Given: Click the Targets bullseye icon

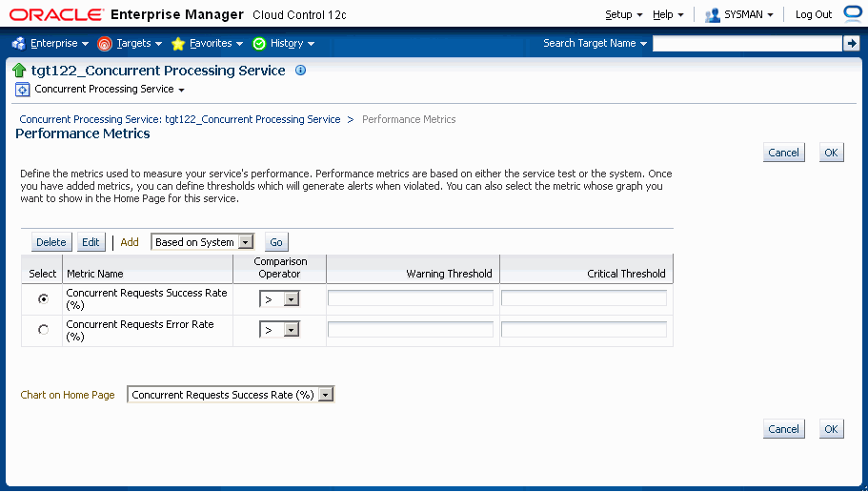Looking at the screenshot, I should [x=105, y=43].
